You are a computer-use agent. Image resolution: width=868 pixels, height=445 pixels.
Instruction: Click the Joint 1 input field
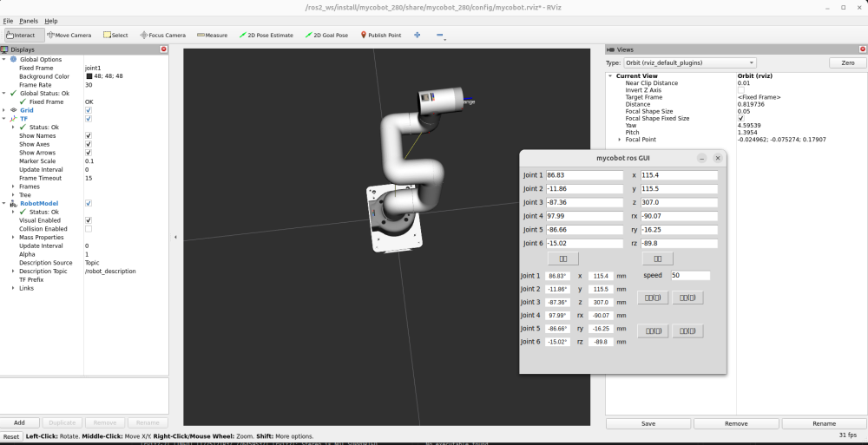pos(584,175)
